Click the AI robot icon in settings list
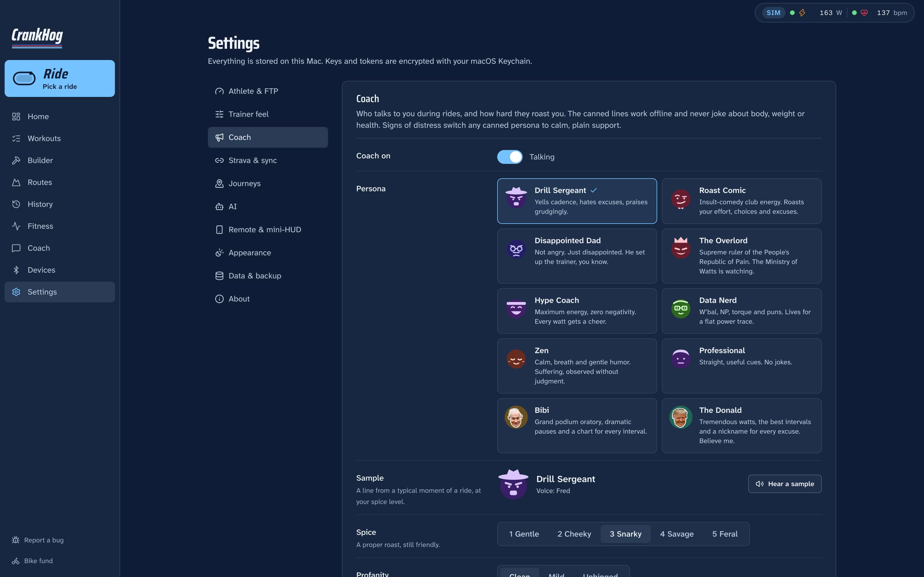This screenshot has width=924, height=577. 219,207
